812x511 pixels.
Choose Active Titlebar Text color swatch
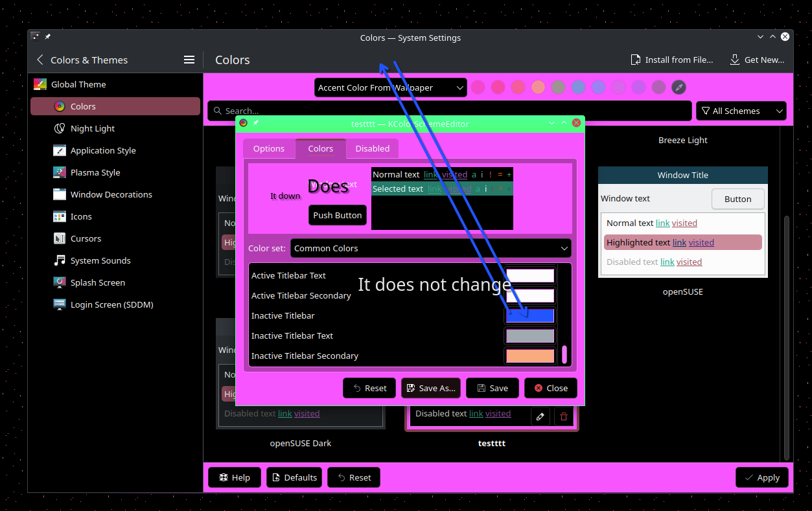530,275
